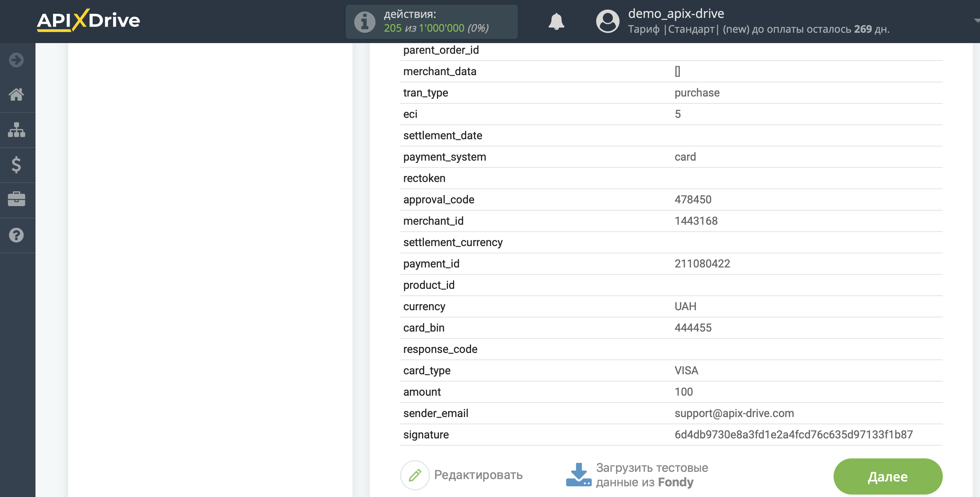
Task: Click Загрузить тестовые данные из Fondy
Action: tap(652, 475)
